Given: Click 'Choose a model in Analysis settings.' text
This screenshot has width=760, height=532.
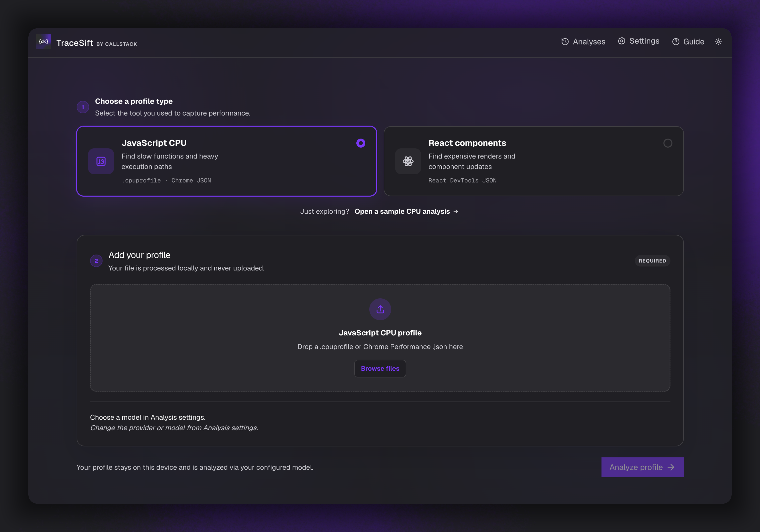Looking at the screenshot, I should tap(148, 418).
